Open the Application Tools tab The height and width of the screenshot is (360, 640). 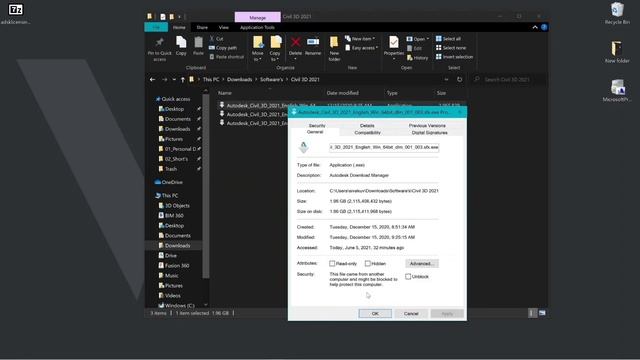click(257, 27)
